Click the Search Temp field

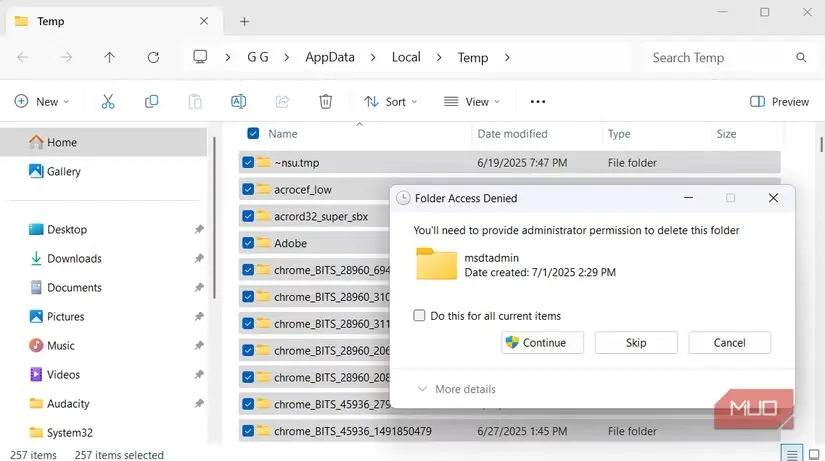tap(728, 57)
